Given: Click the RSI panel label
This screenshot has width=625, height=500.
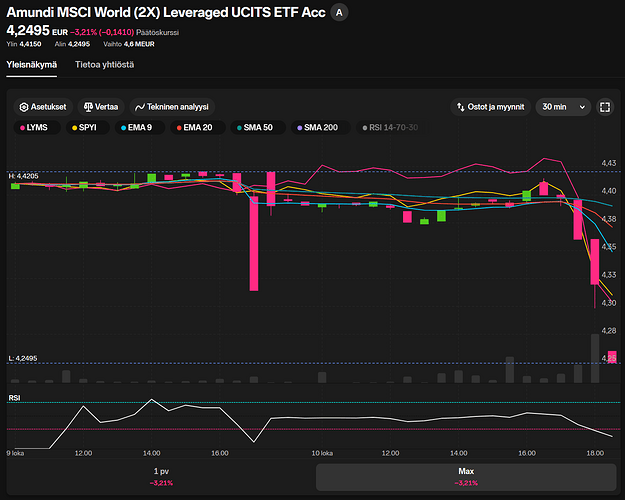Looking at the screenshot, I should (14, 398).
